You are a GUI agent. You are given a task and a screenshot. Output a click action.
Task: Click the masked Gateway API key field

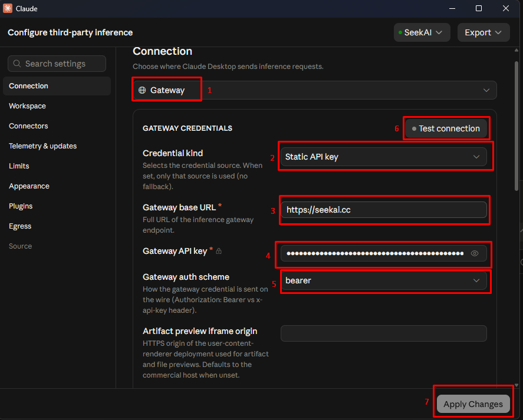[x=384, y=253]
